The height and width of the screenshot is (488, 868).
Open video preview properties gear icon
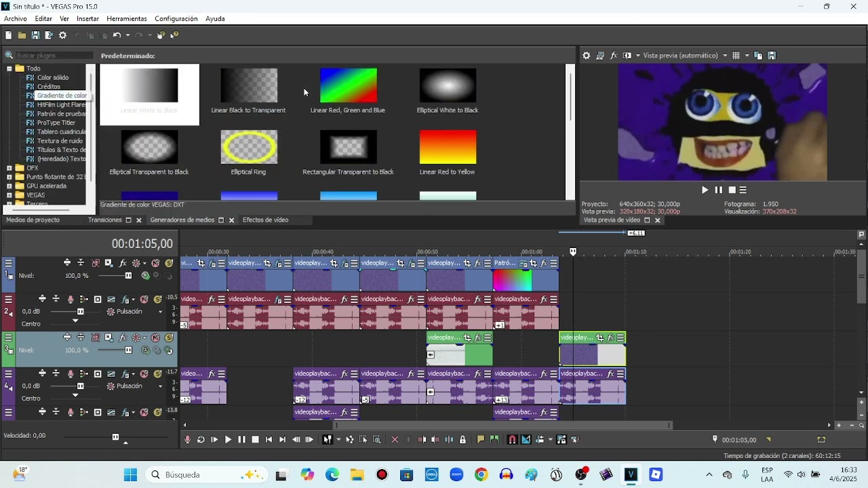tap(587, 56)
